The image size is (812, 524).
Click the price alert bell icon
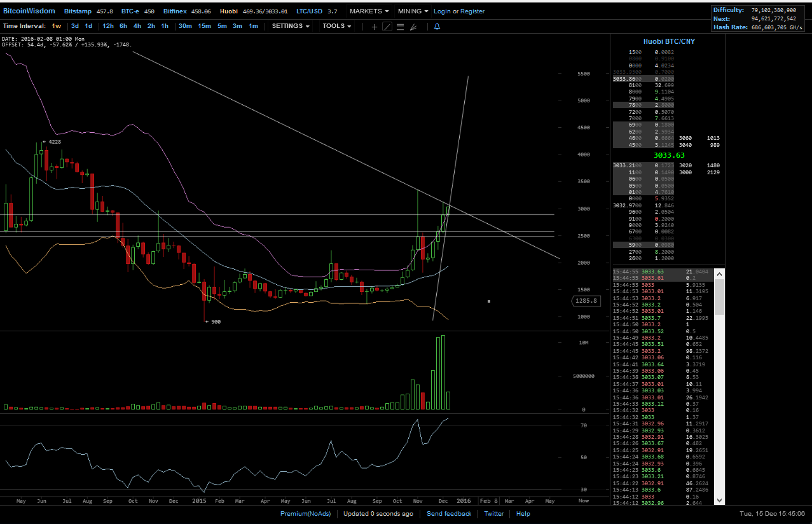coord(437,27)
